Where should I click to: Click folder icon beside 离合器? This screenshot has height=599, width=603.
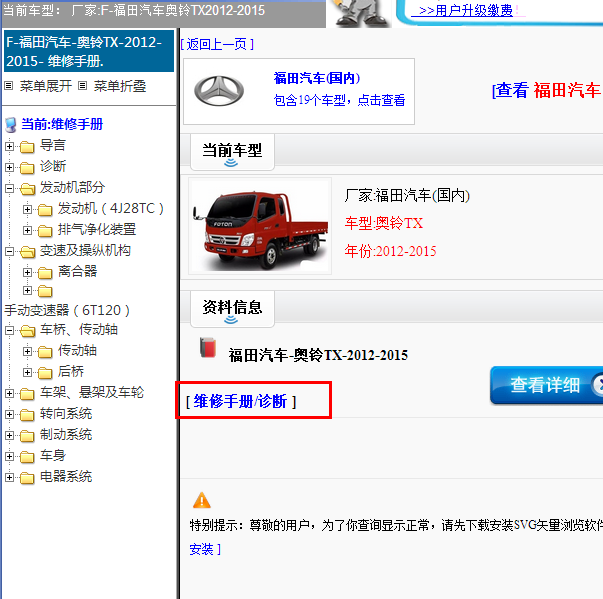click(45, 273)
